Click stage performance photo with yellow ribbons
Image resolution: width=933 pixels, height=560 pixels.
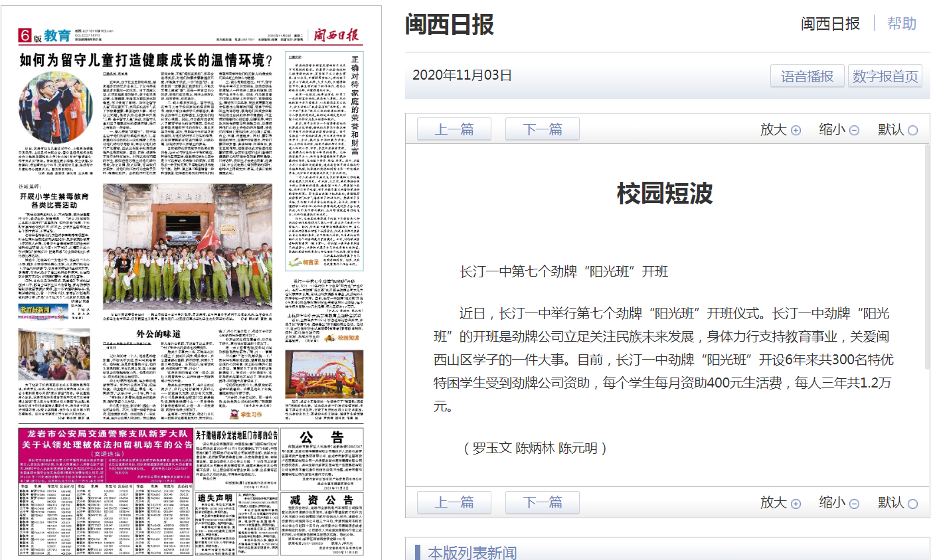[324, 374]
